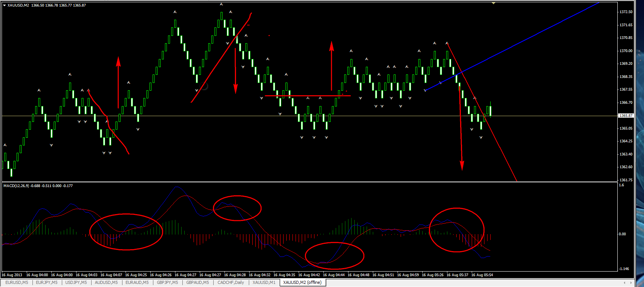Click the 16 Aug 04:32 time label
The image size is (644, 287).
point(260,275)
